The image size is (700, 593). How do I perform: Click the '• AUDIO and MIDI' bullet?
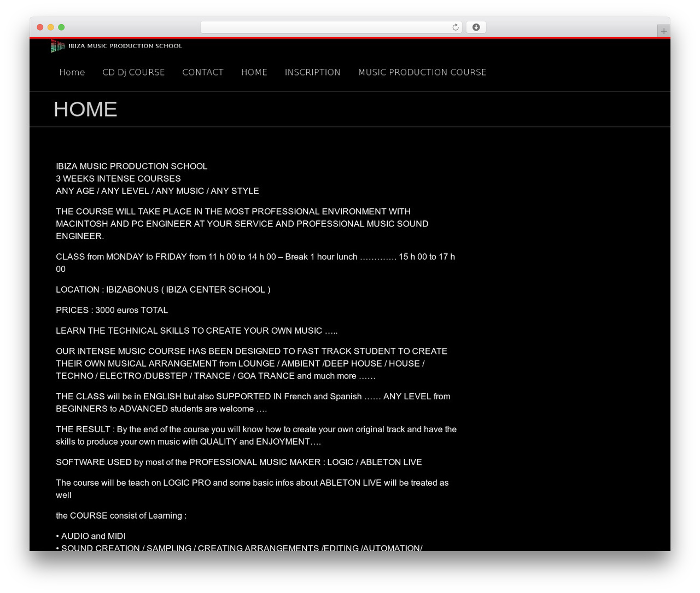coord(91,536)
